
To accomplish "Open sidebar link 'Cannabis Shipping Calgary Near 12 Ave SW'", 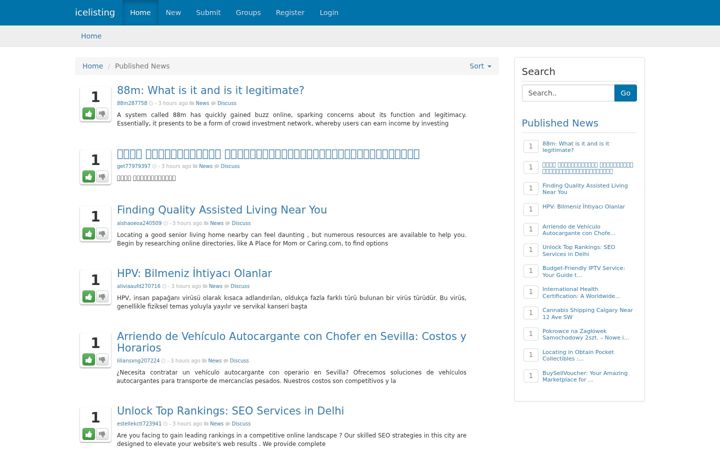I will [x=587, y=314].
